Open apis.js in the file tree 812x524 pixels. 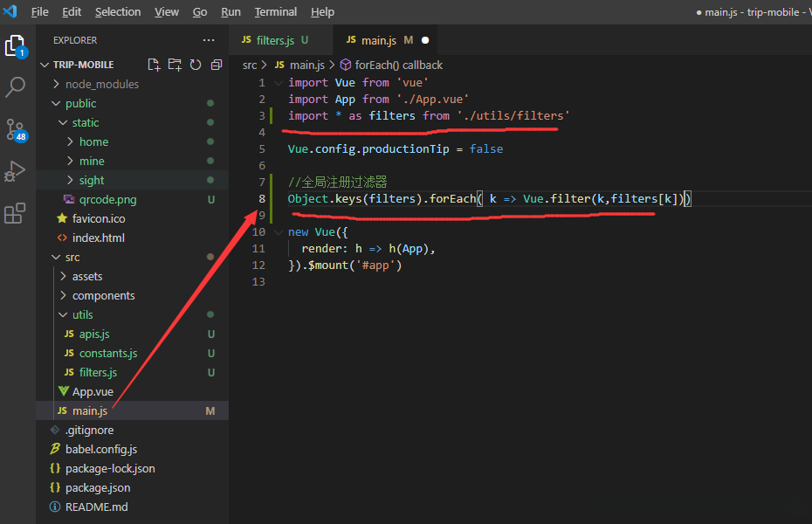tap(93, 334)
